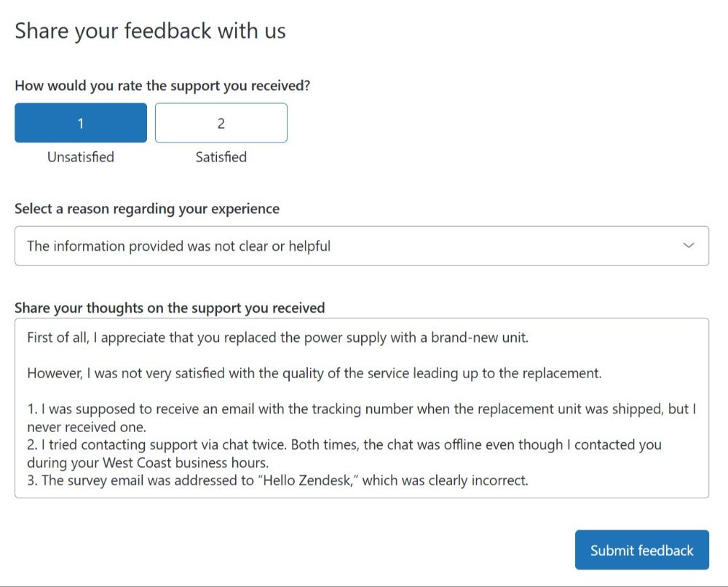Open the reason dropdown chevron
The image size is (728, 587).
(x=689, y=245)
